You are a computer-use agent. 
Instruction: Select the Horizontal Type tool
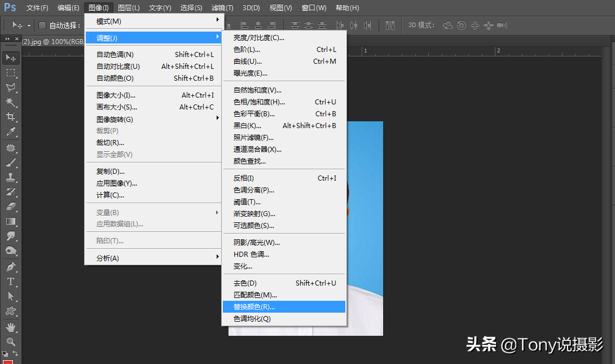tap(11, 282)
